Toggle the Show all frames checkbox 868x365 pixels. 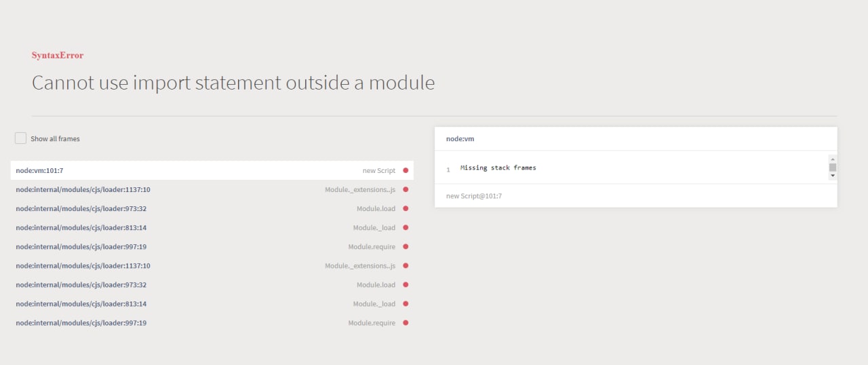point(21,138)
